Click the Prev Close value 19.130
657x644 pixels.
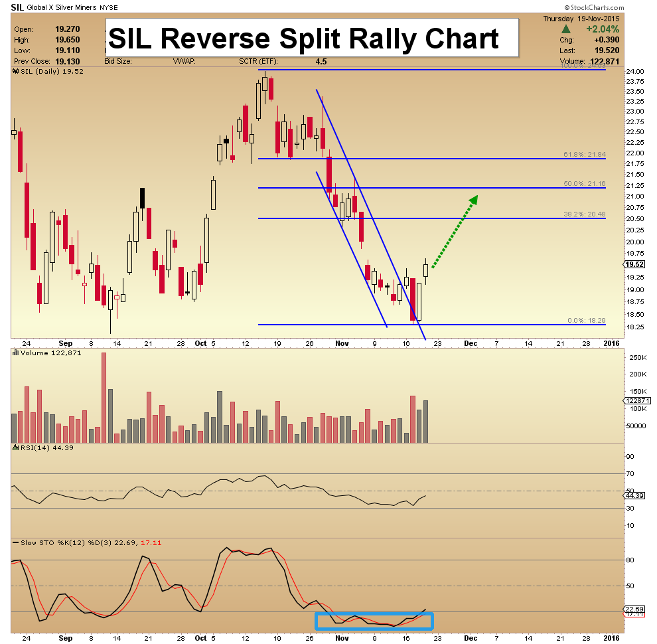tap(68, 61)
